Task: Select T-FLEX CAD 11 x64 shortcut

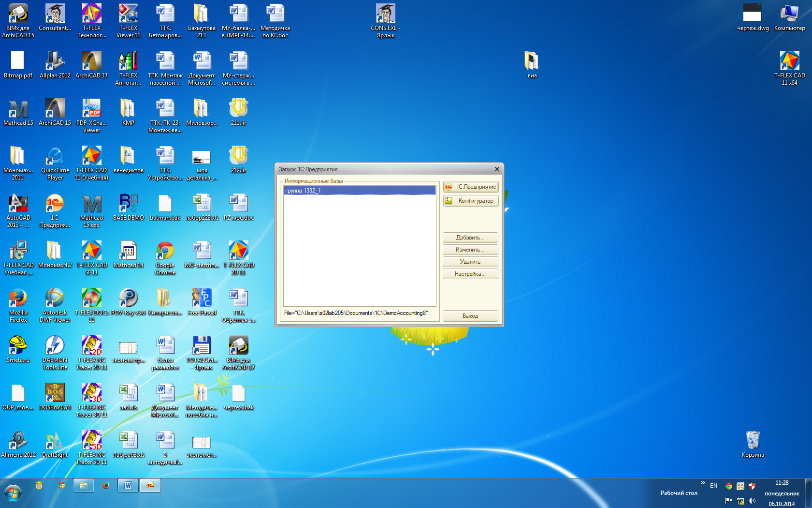Action: 789,69
